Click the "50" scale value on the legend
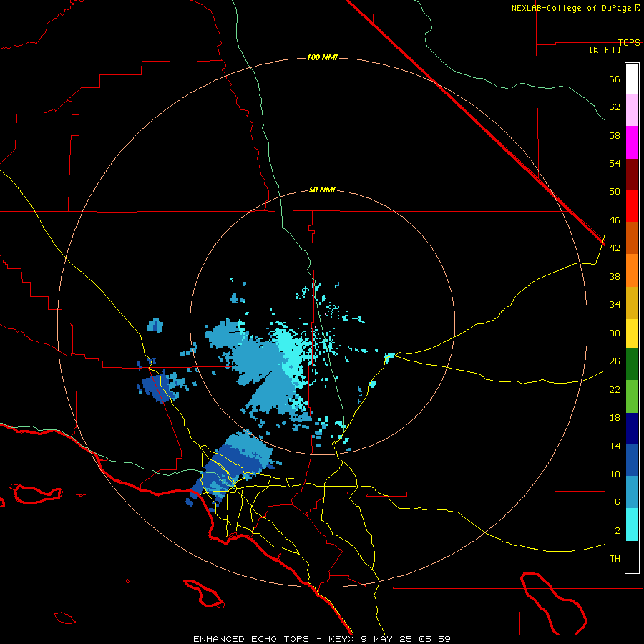The width and height of the screenshot is (644, 644). [615, 192]
